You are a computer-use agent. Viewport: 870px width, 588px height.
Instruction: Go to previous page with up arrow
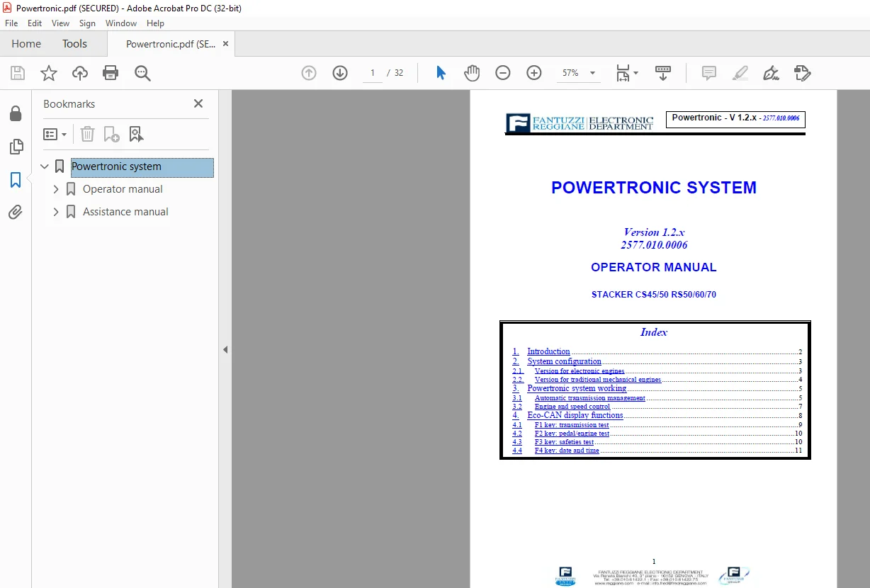click(309, 73)
